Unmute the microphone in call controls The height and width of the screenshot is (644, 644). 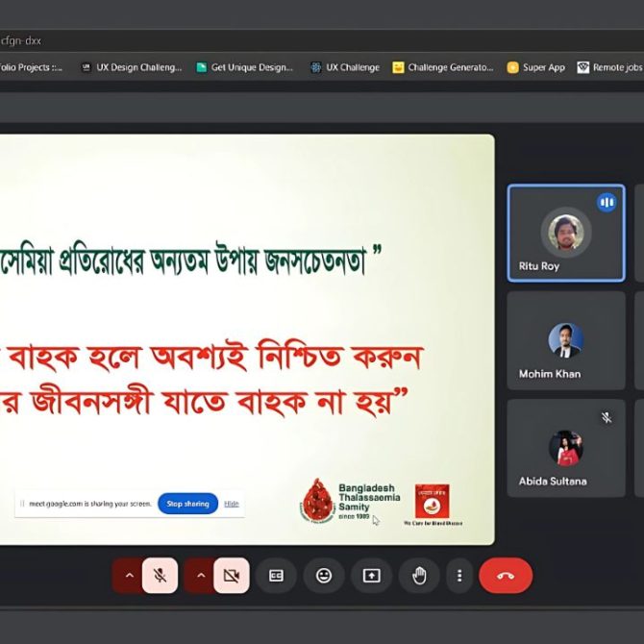(x=161, y=576)
